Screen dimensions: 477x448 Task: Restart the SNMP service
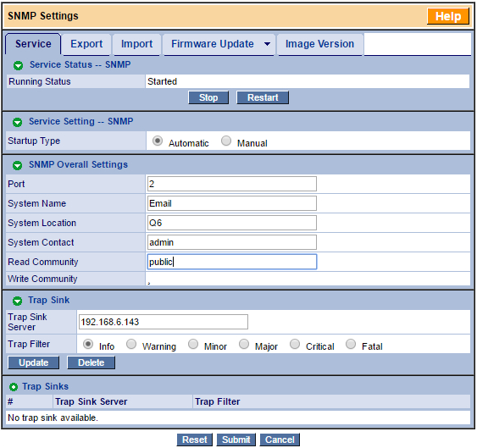(263, 97)
